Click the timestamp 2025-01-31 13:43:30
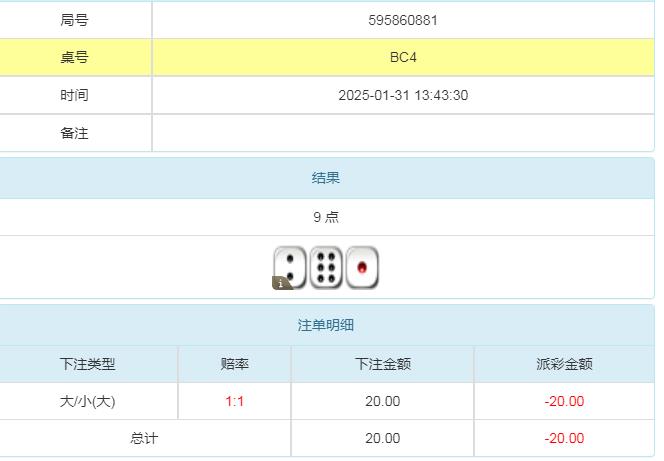The height and width of the screenshot is (461, 664). pos(403,95)
